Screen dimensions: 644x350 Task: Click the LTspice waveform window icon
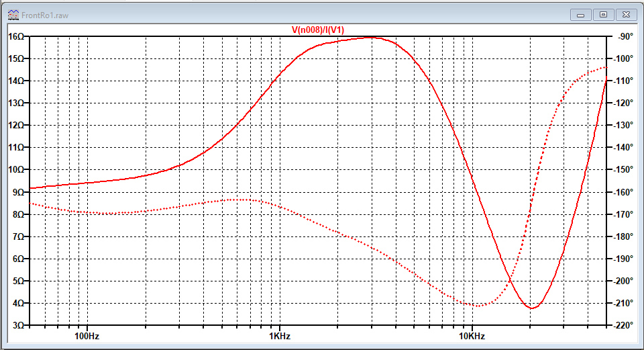click(x=13, y=15)
